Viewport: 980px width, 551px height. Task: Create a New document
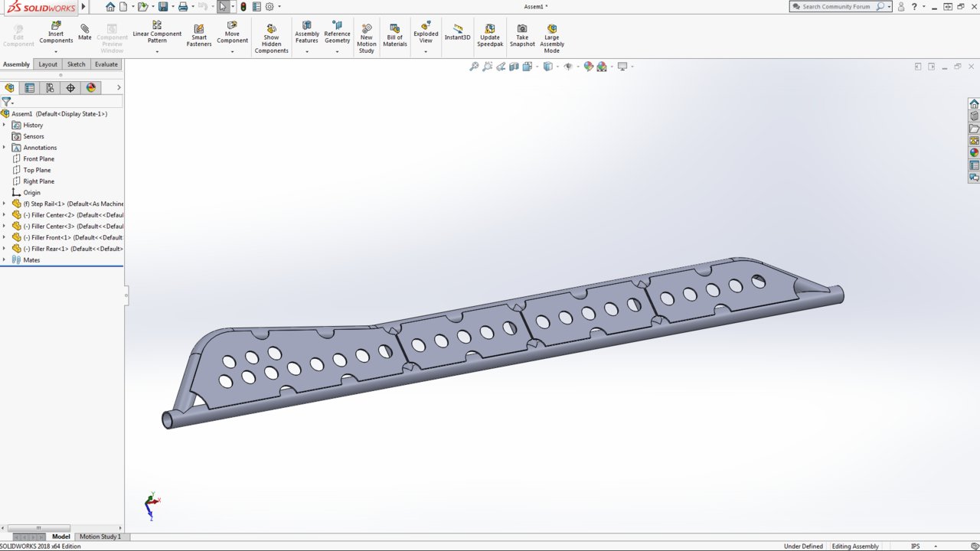(122, 6)
